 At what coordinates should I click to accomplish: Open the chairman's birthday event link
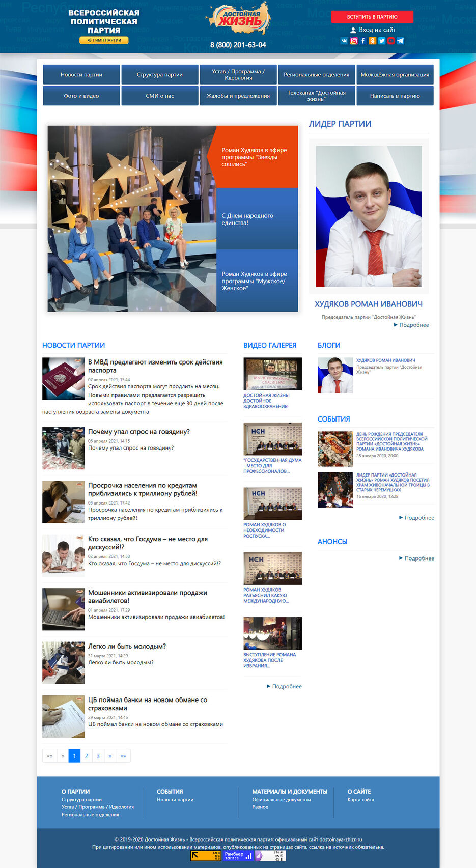pos(392,441)
